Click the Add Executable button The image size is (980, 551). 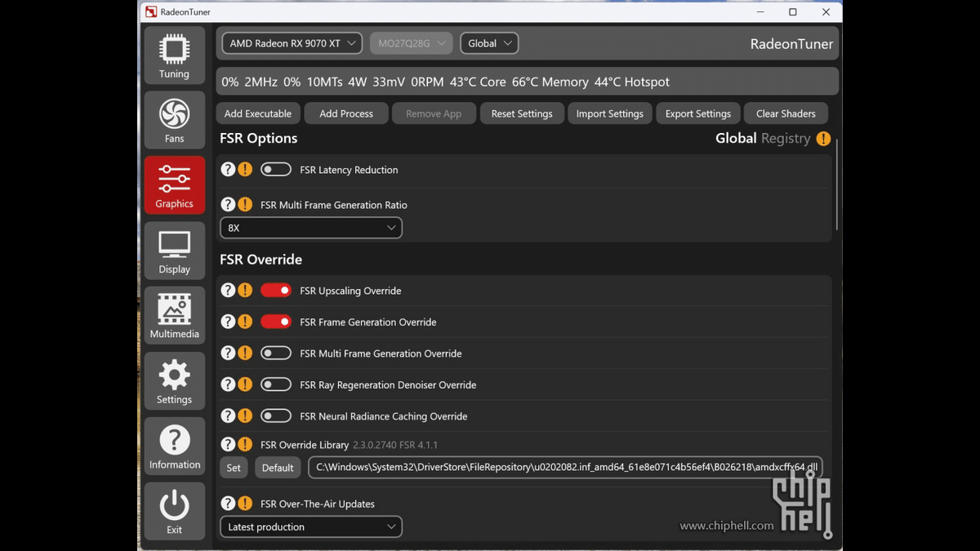pos(258,113)
